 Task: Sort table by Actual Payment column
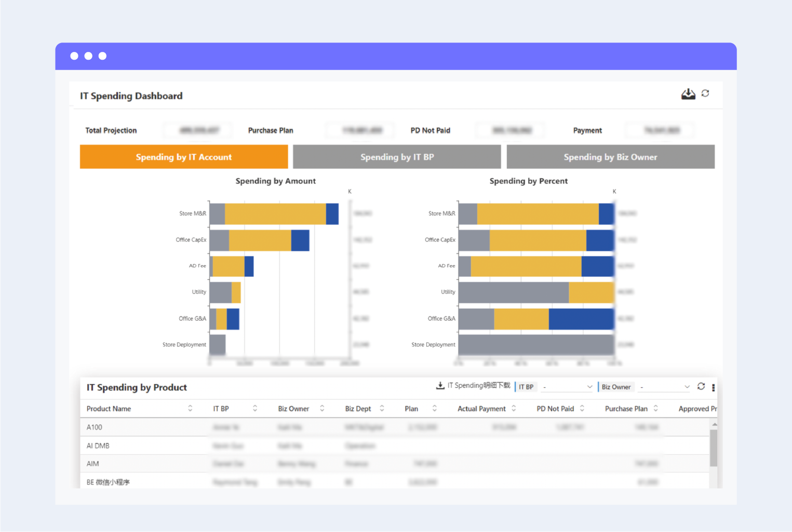[514, 408]
